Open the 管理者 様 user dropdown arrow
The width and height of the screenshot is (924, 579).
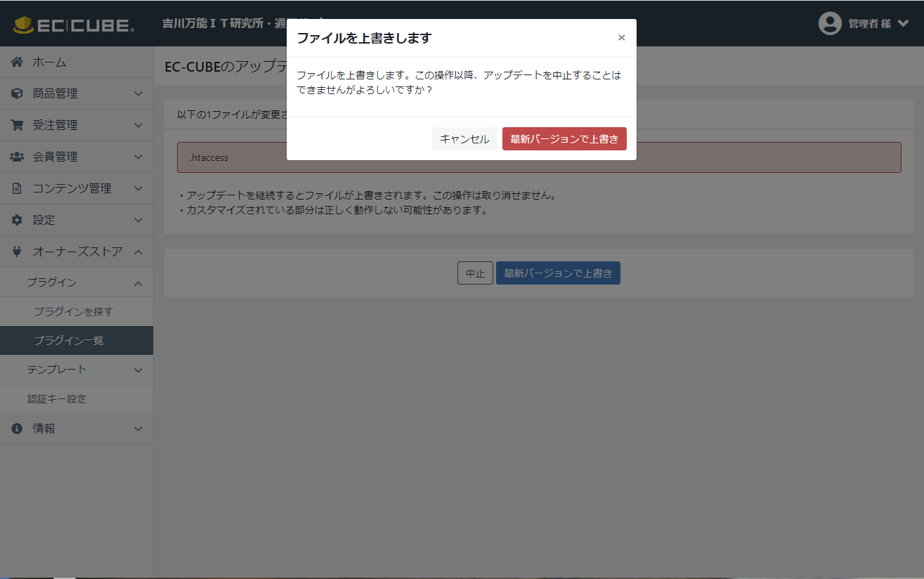pyautogui.click(x=903, y=23)
